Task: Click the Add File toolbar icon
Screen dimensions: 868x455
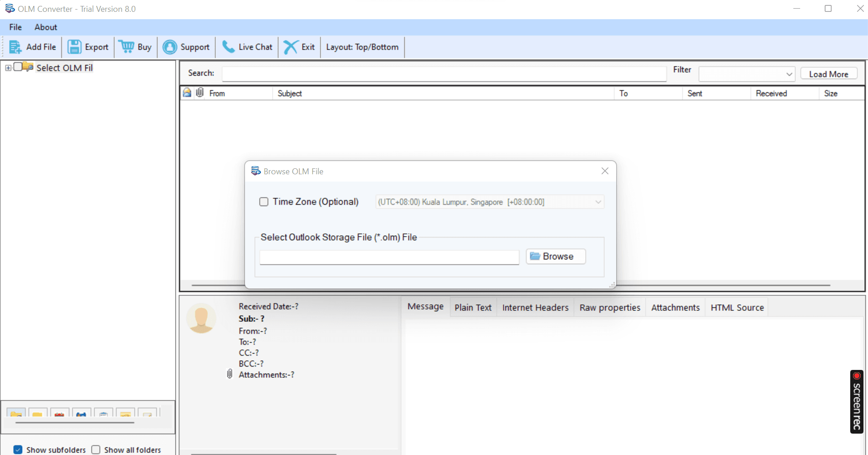Action: pyautogui.click(x=15, y=47)
